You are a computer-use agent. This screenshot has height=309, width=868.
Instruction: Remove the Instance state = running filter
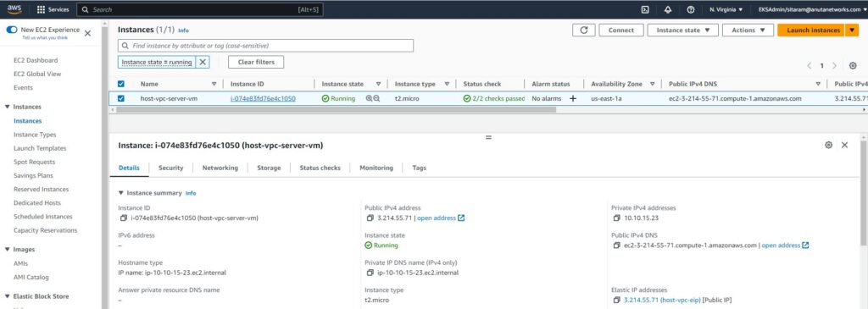point(203,62)
